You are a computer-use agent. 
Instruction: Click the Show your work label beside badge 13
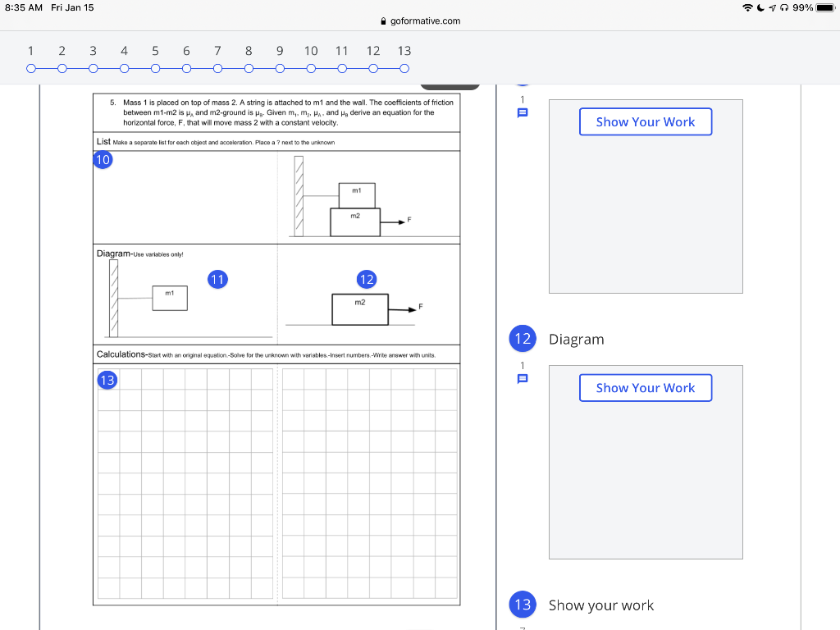(x=601, y=605)
